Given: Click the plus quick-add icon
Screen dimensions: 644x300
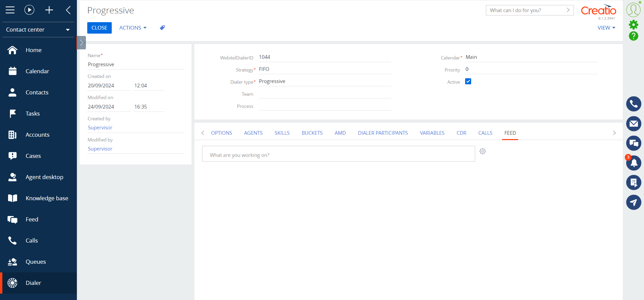Looking at the screenshot, I should [49, 10].
